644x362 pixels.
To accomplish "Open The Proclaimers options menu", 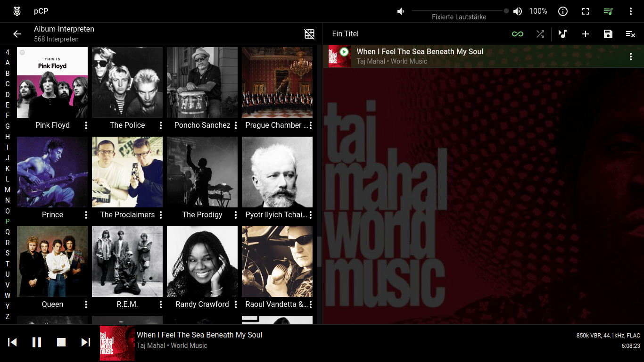I will 161,215.
